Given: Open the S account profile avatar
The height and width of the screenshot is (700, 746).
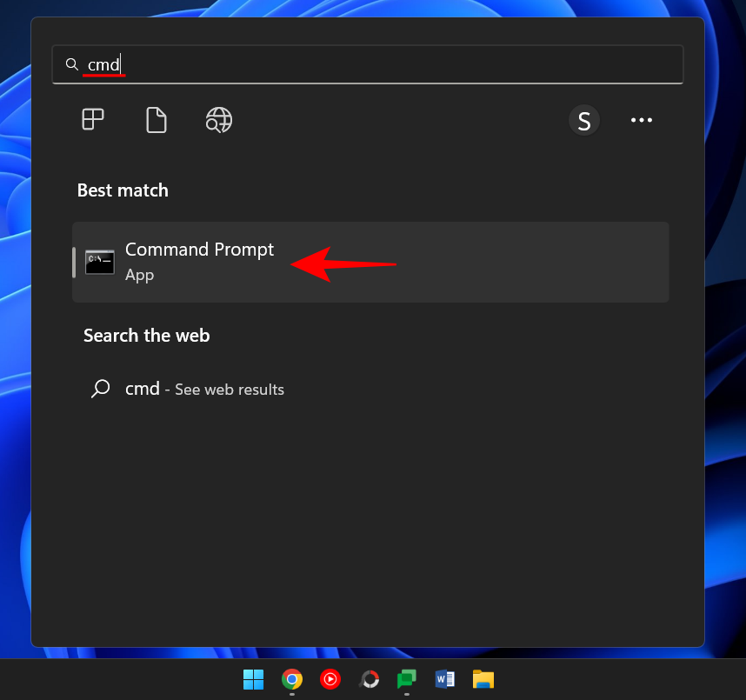Looking at the screenshot, I should pyautogui.click(x=584, y=121).
